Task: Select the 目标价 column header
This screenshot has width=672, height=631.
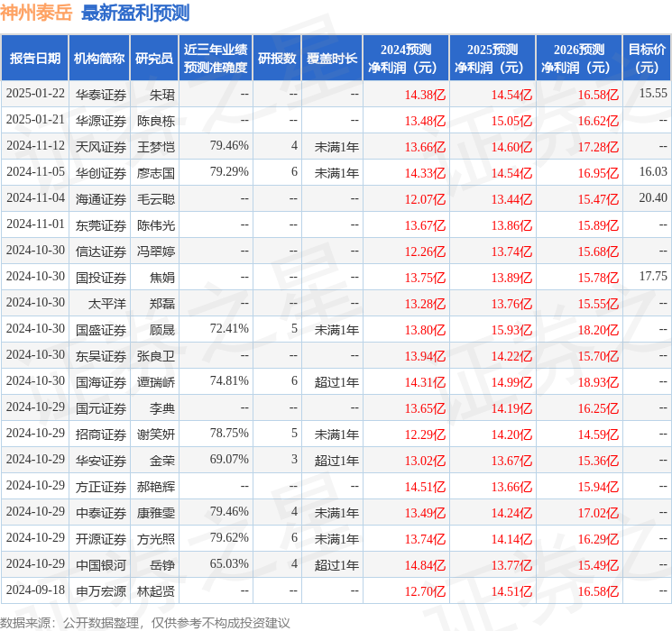Action: coord(647,59)
